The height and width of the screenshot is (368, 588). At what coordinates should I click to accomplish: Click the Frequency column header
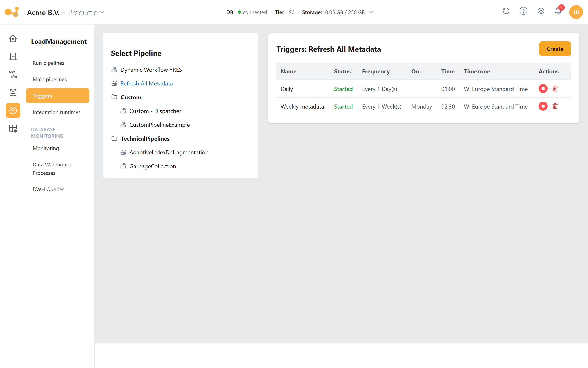point(376,71)
